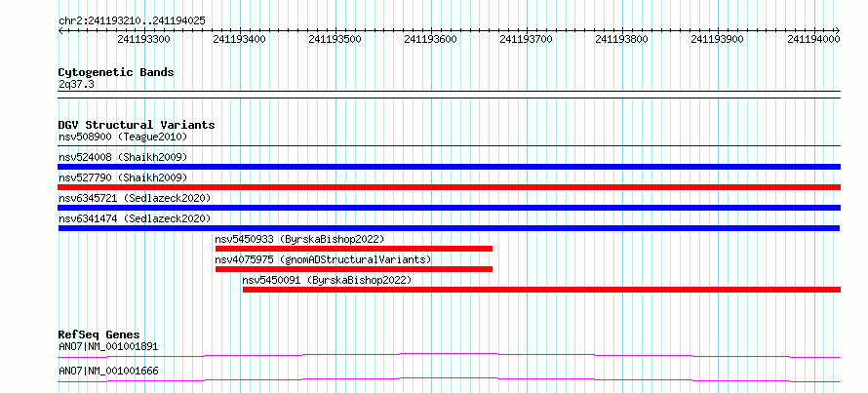Select the blue nsv524008 variant bar
Viewport: 868px width, 393px height.
[x=450, y=167]
